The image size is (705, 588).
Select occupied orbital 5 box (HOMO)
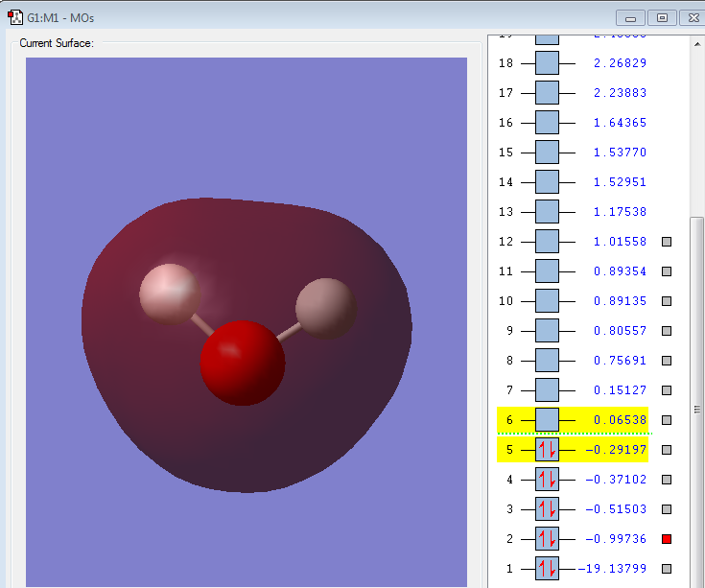pyautogui.click(x=547, y=449)
